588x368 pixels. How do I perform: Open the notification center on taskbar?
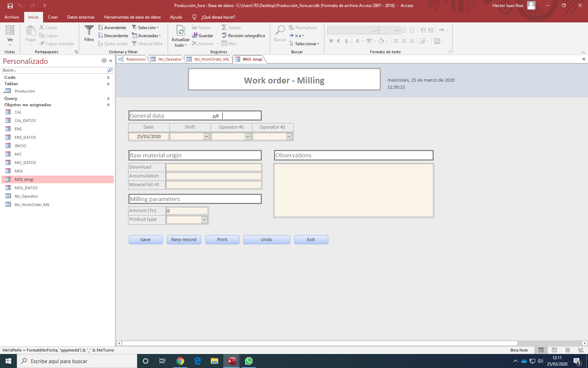[x=577, y=361]
